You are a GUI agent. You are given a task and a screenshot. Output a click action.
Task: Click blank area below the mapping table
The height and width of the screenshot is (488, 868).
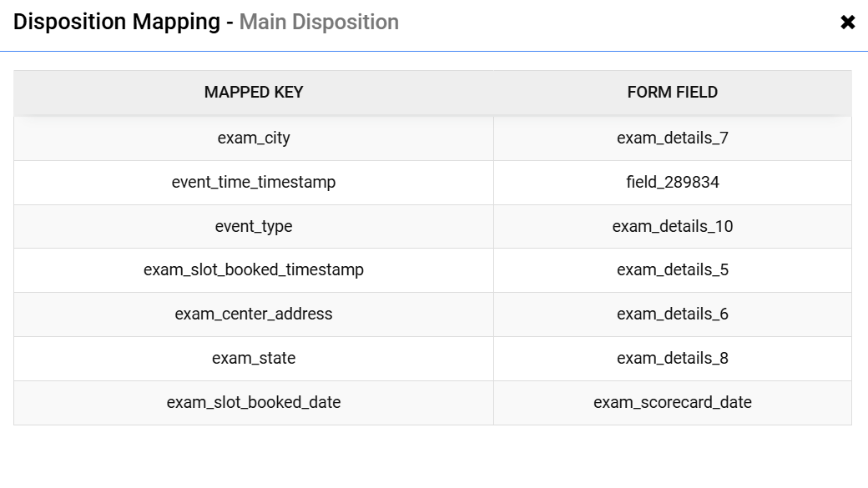[434, 457]
